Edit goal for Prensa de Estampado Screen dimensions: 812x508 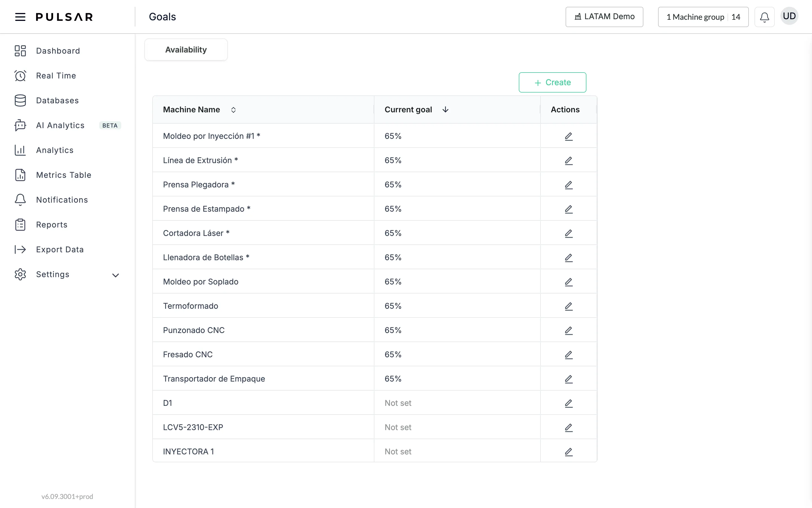pos(568,209)
